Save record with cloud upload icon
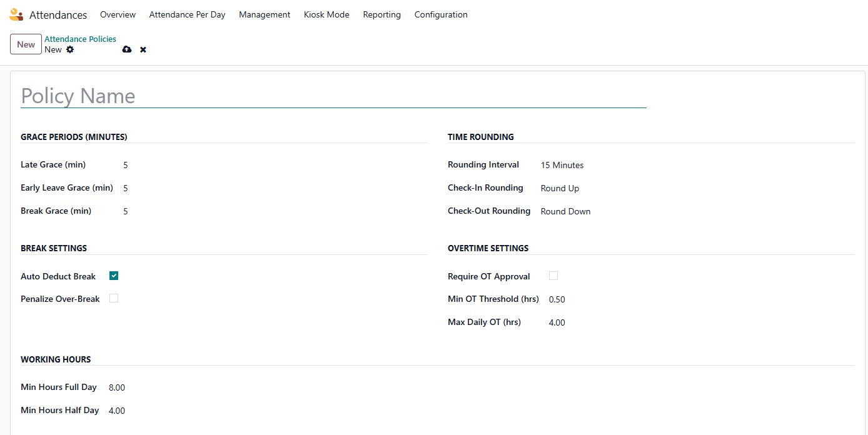The width and height of the screenshot is (868, 435). coord(127,49)
